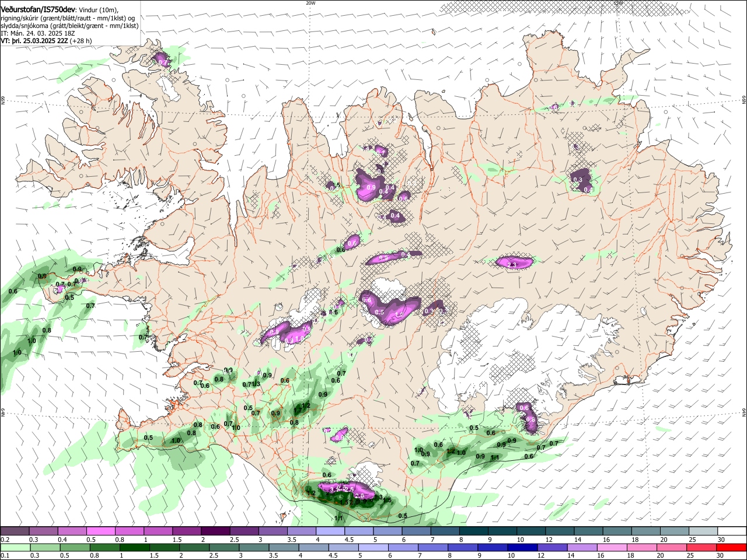Click the 'Veðurstofan/IS750dev' title text
The width and height of the screenshot is (747, 560).
(x=38, y=10)
